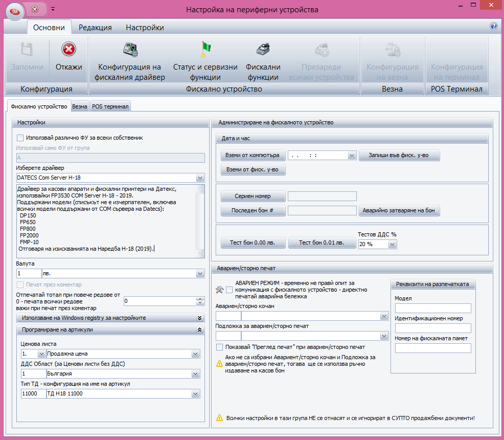Viewport: 504px width, 440px height.
Task: Click the Откажи cancel icon
Action: coord(68,50)
